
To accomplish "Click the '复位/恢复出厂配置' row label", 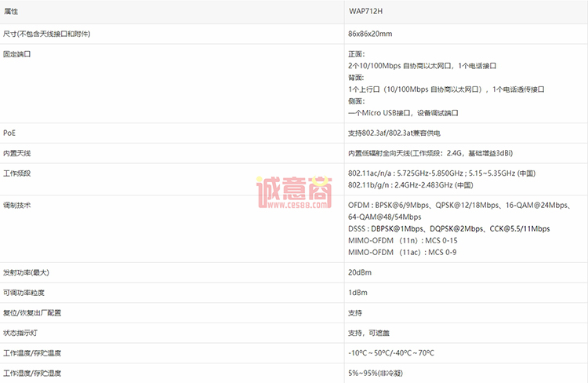I will pyautogui.click(x=32, y=313).
